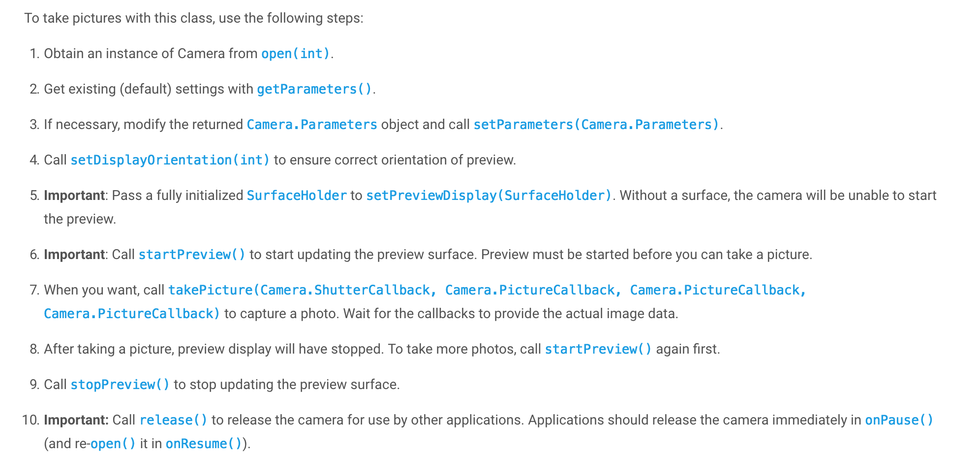Click the onPause() link

(899, 420)
